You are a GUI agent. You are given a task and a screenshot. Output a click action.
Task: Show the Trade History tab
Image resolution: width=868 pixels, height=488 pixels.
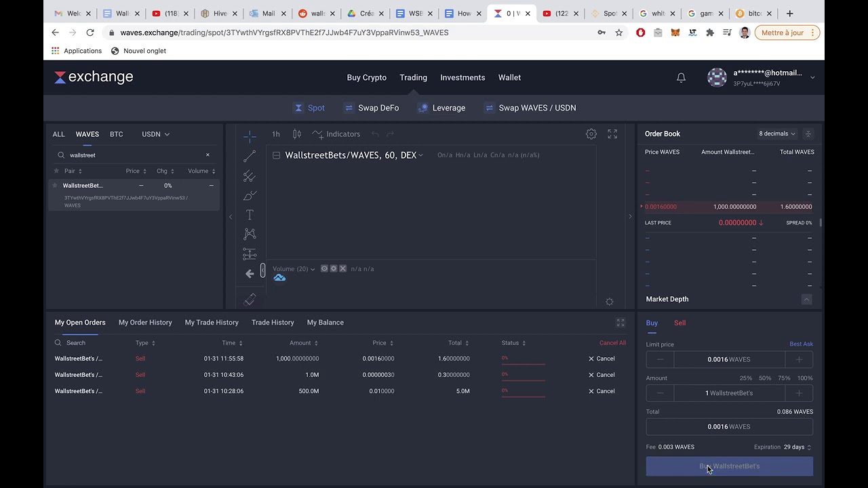273,323
